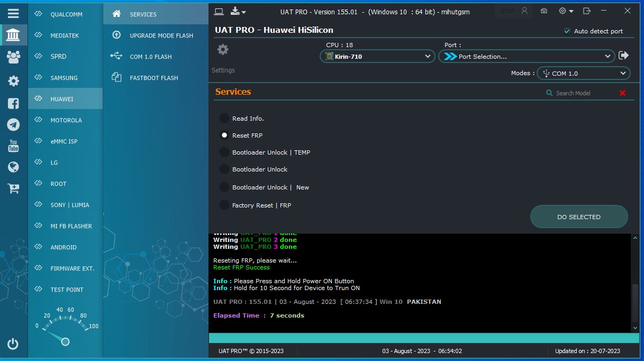Screen dimensions: 644x361
Task: Open the sidebar gear settings icon
Action: click(13, 81)
